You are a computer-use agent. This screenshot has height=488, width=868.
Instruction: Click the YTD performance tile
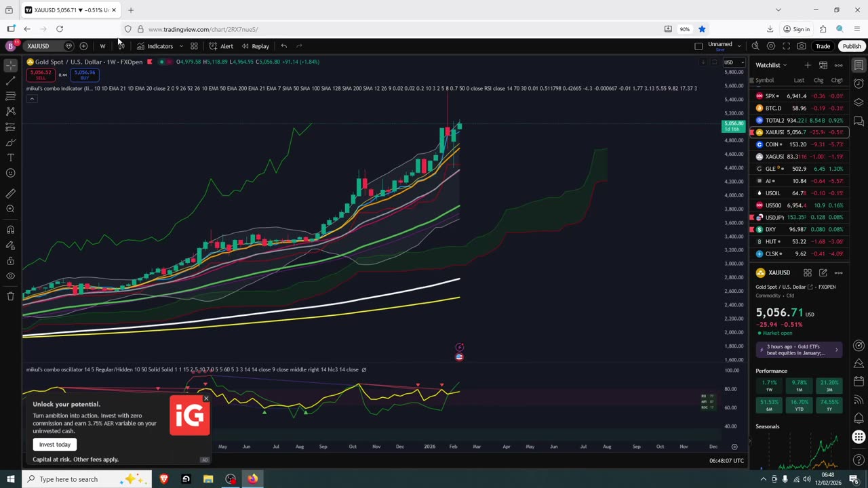800,405
